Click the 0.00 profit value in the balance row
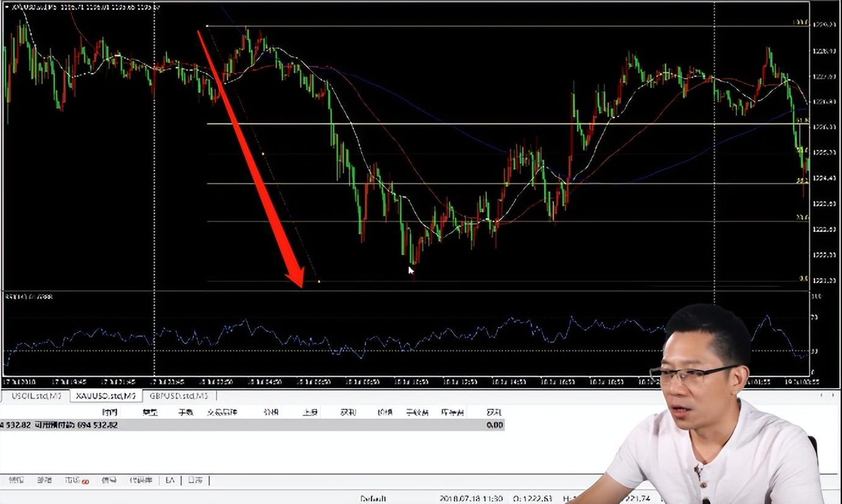Image resolution: width=842 pixels, height=504 pixels. click(x=495, y=425)
